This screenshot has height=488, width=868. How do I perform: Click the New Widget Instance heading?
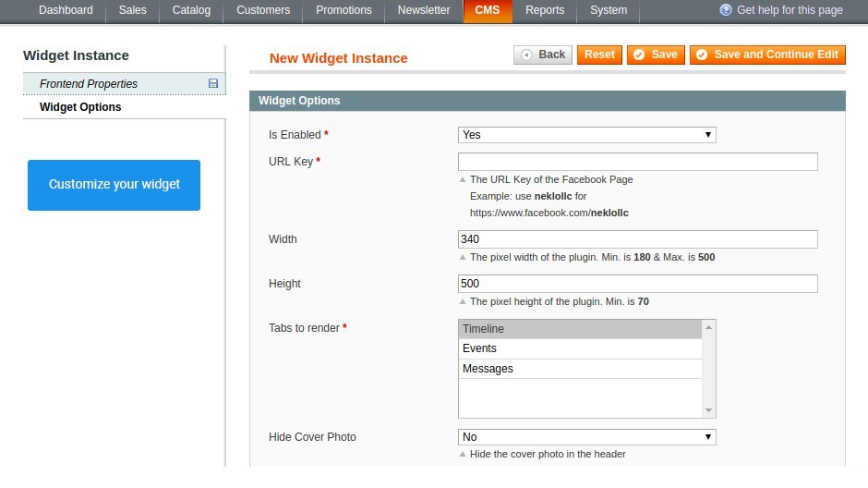[338, 58]
